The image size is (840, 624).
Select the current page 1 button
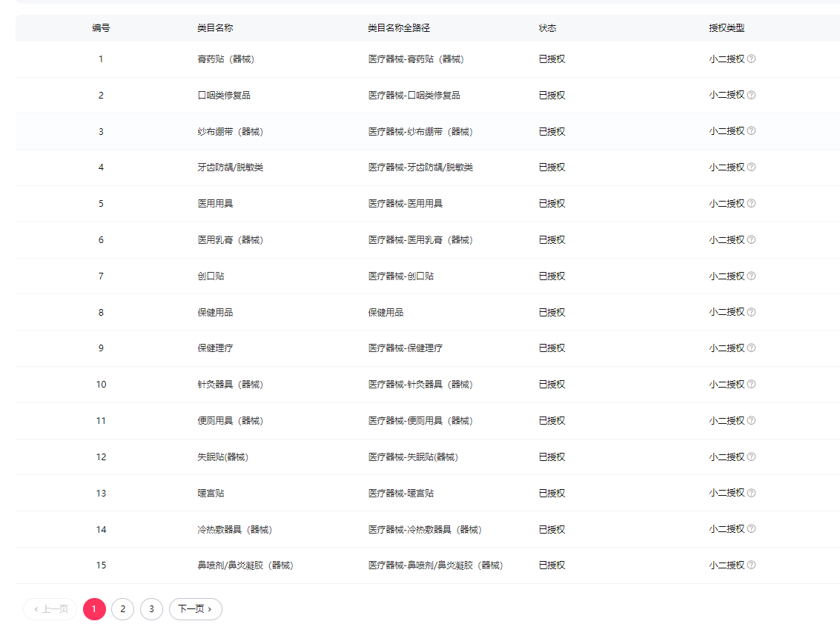coord(94,609)
